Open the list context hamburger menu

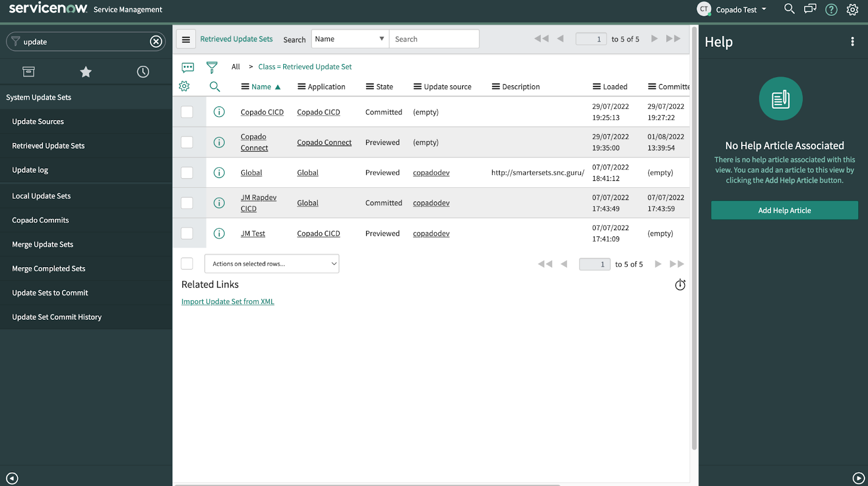[x=186, y=39]
